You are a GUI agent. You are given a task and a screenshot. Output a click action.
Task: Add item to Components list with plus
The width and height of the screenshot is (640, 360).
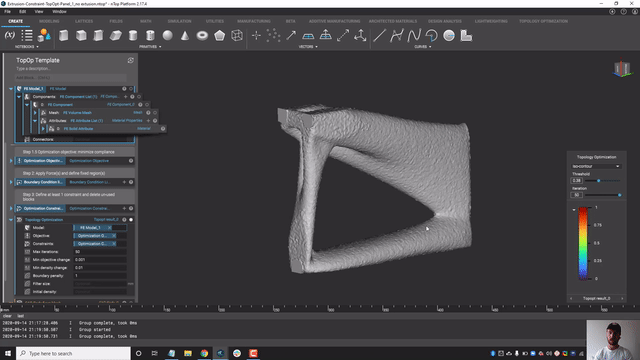point(125,97)
